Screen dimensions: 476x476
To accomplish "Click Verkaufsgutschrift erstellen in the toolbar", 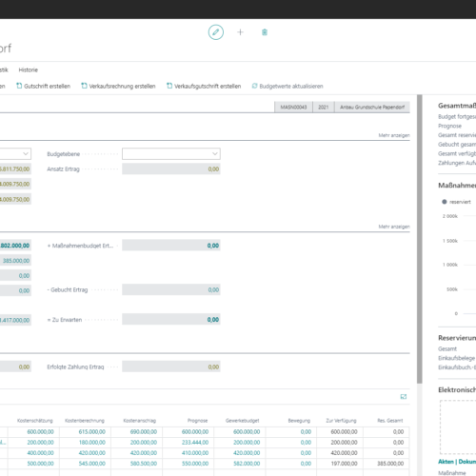I will (x=204, y=86).
